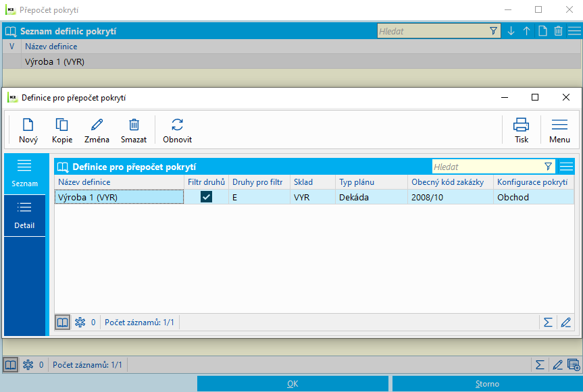Click Hledat field in the Definice panel
The width and height of the screenshot is (583, 392).
487,167
